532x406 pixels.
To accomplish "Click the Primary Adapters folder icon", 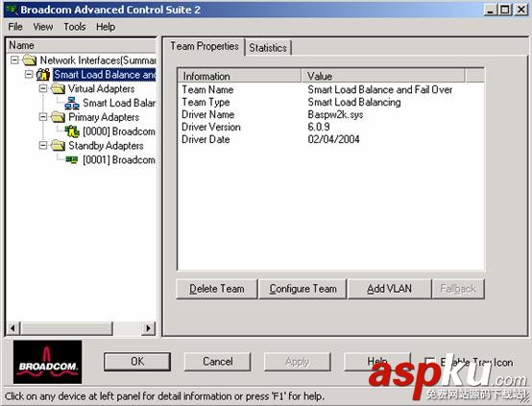I will click(x=58, y=117).
